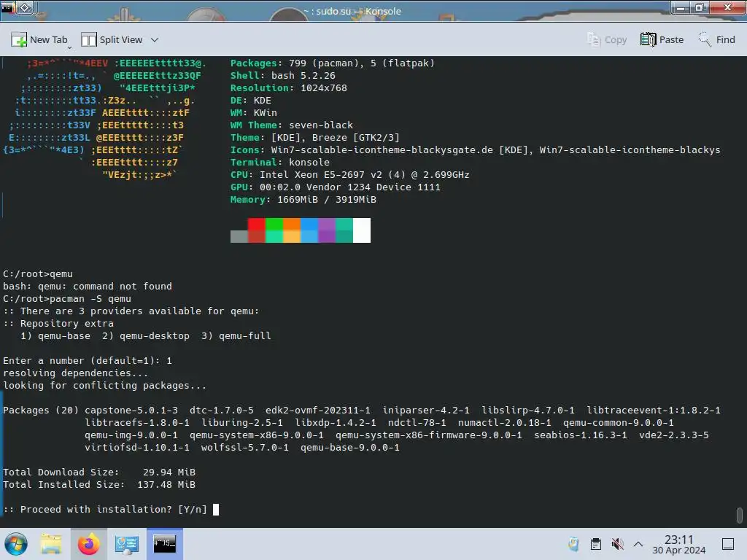The image size is (747, 560).
Task: Click the terminal vertical scrollbar handle
Action: coord(740,515)
